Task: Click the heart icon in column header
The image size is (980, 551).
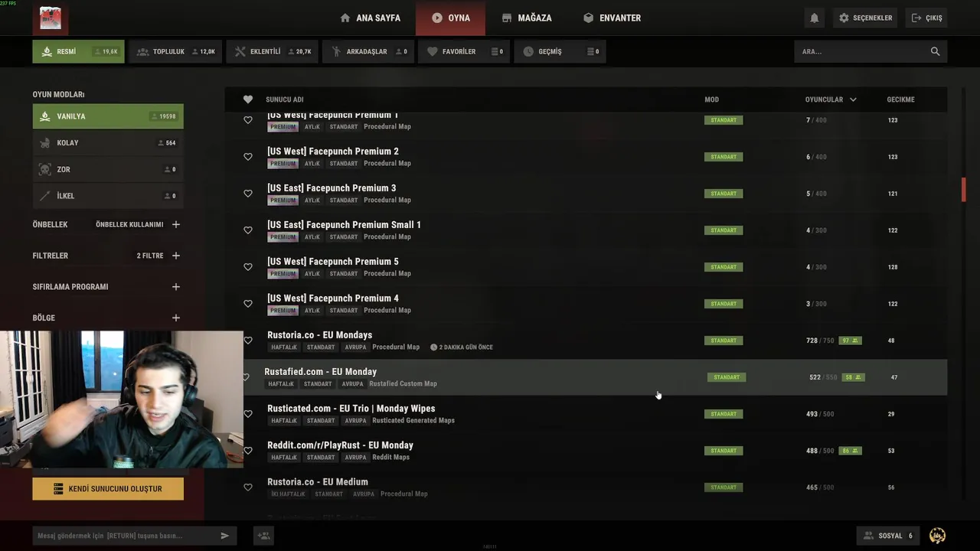Action: click(x=247, y=99)
